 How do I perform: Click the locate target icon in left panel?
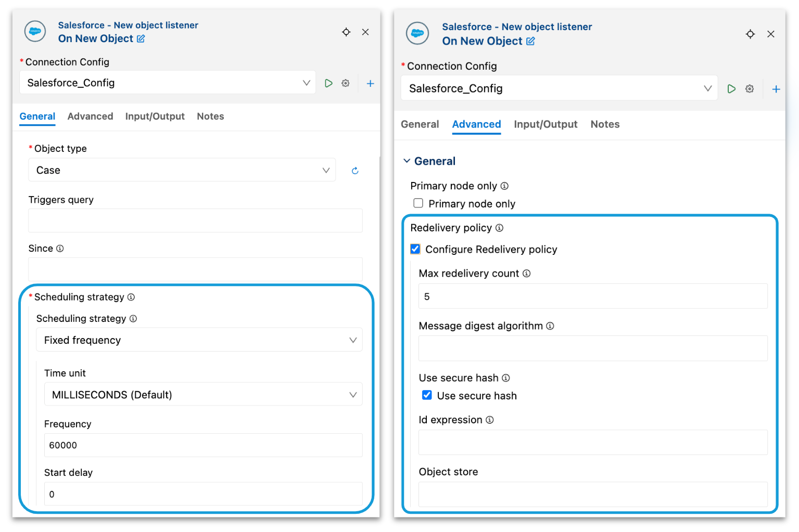(346, 32)
